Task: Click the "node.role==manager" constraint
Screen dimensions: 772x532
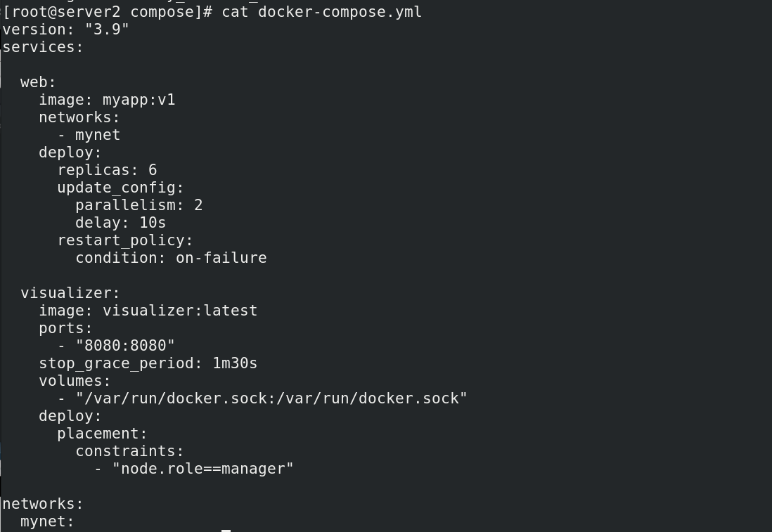Action: pyautogui.click(x=202, y=469)
